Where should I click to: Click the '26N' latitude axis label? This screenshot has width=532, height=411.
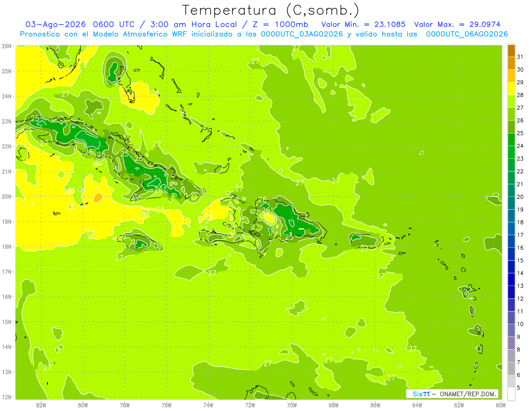(6, 46)
